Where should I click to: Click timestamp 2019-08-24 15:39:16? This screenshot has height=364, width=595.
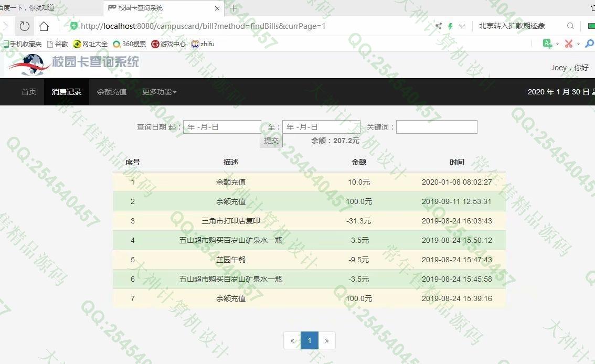[457, 299]
